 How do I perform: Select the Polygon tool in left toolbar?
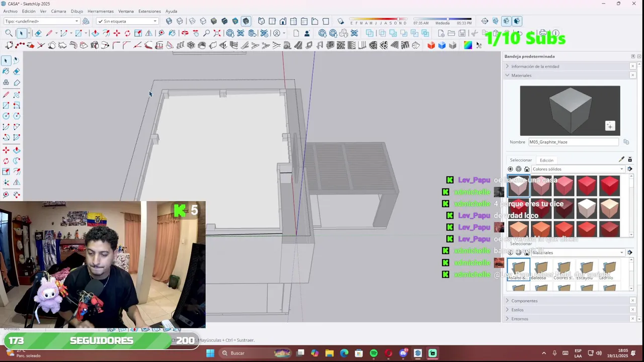coord(16,116)
